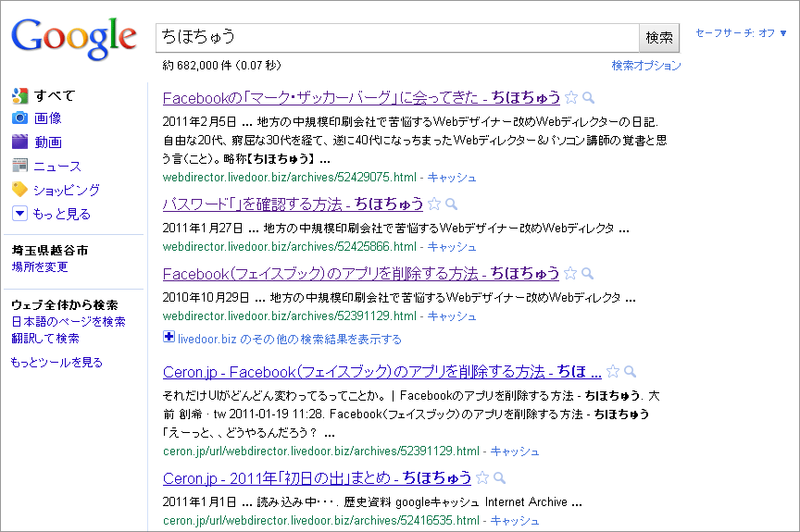Click URL text webdirector.livedoor.biz/archives/52429075.html
The image size is (800, 532).
(290, 178)
